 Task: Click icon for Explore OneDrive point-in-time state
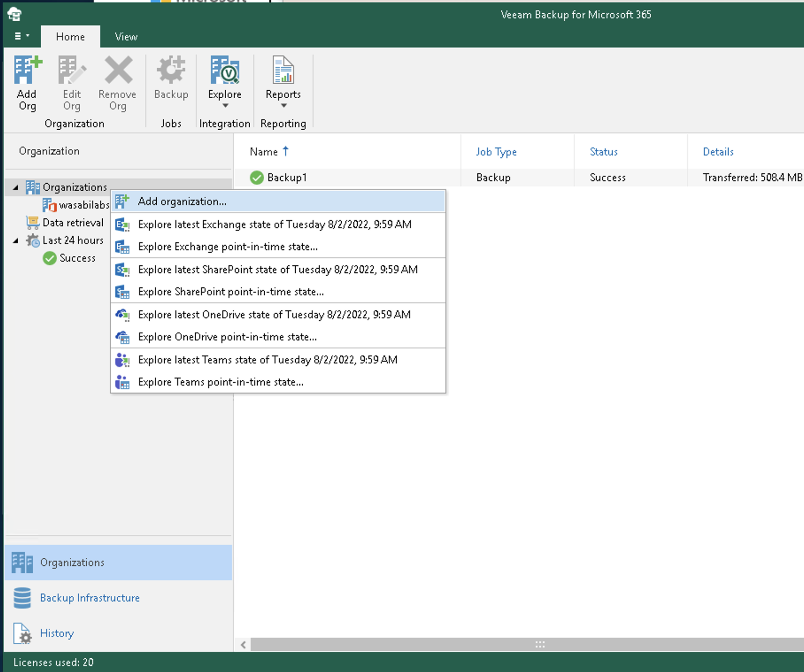pos(122,337)
